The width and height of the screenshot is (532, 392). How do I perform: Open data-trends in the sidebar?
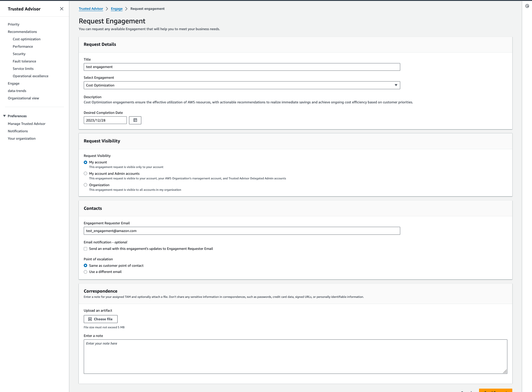point(17,91)
